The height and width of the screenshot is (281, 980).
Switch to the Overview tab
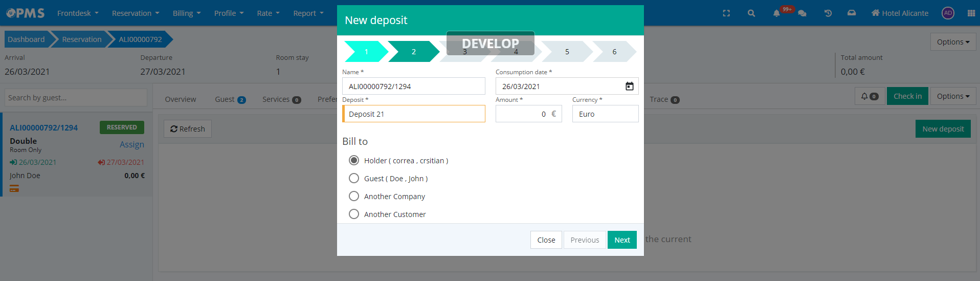[x=180, y=99]
